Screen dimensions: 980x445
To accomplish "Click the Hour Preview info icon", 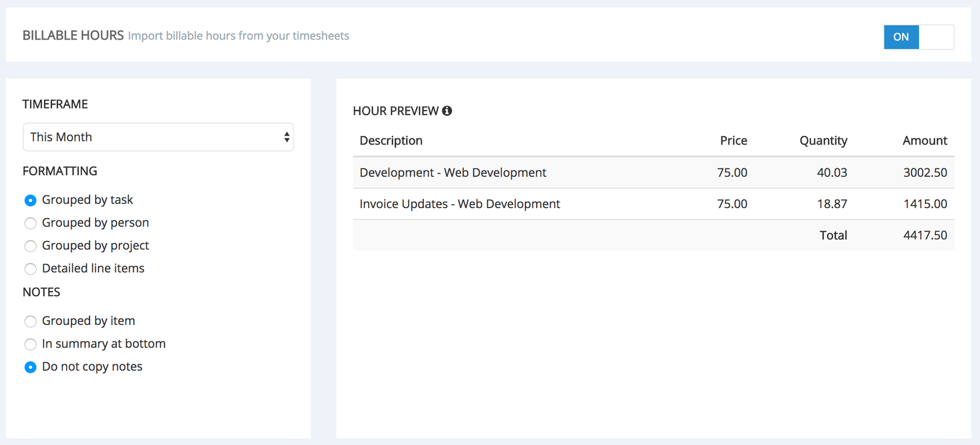I will pos(447,111).
